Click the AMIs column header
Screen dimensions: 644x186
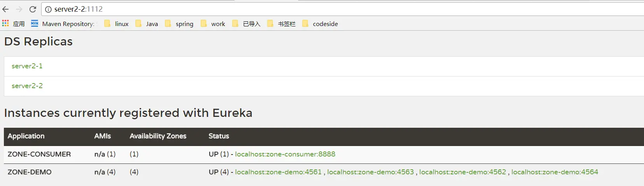(103, 136)
